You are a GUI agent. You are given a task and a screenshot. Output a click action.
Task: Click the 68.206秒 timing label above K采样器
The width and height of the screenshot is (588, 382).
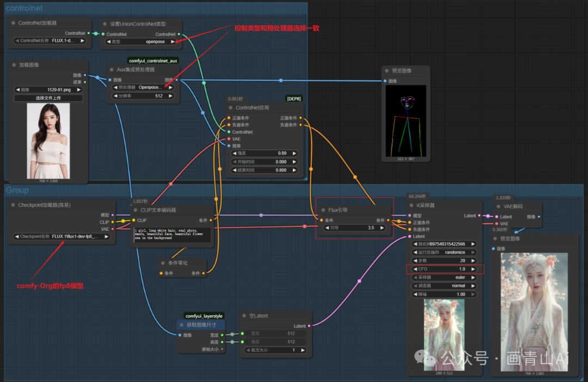click(417, 196)
